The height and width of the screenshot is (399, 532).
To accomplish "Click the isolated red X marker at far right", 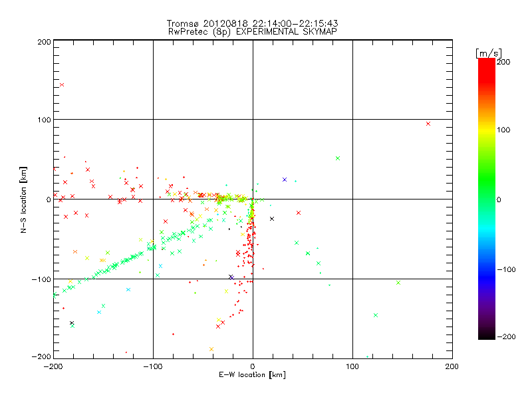I will tap(428, 124).
